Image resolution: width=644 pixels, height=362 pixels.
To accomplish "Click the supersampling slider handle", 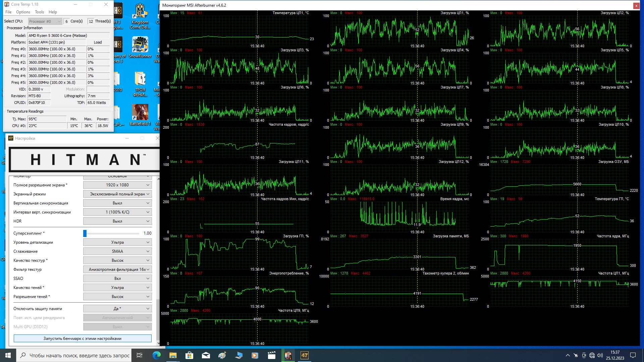I will [85, 233].
